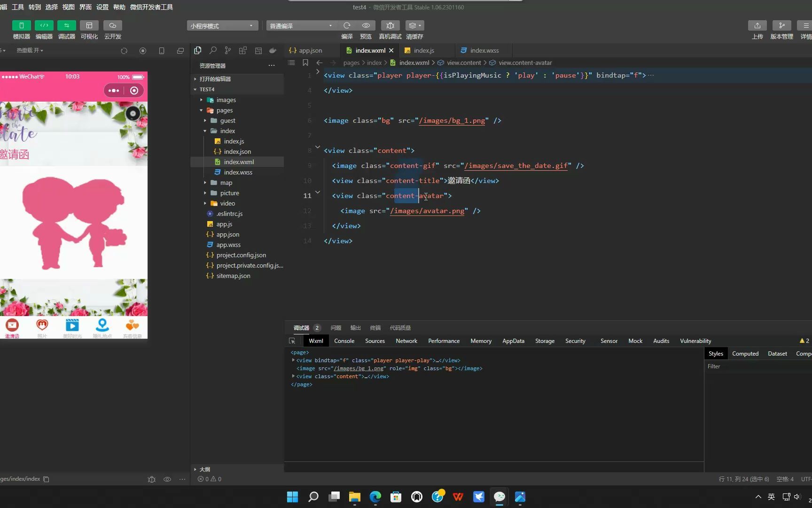Toggle the visualization panel button
Image resolution: width=812 pixels, height=508 pixels.
[89, 25]
